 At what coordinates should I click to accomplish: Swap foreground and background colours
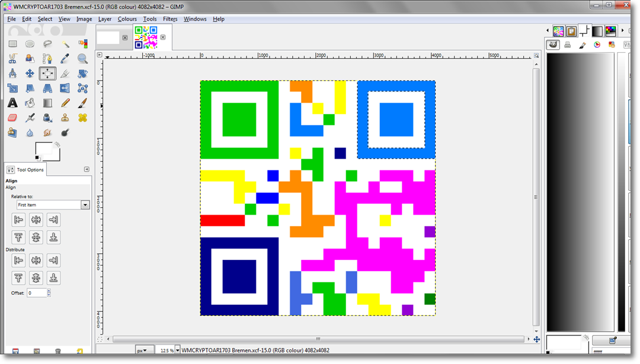pos(57,144)
